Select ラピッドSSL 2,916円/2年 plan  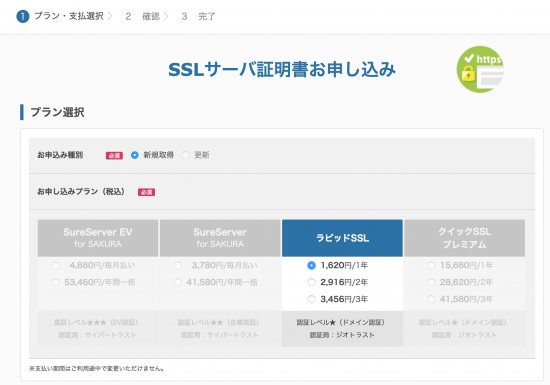(311, 282)
